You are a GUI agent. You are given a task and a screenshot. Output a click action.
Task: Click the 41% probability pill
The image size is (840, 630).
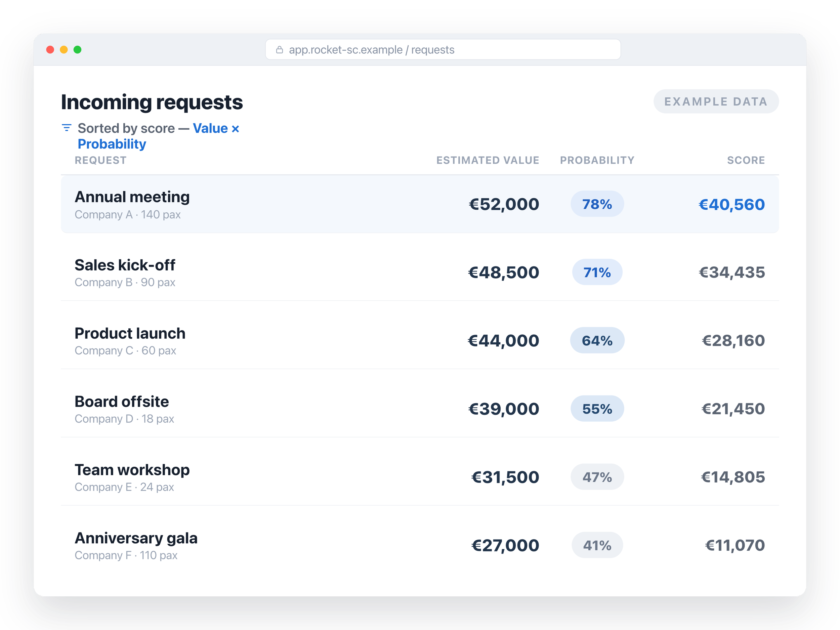[597, 545]
